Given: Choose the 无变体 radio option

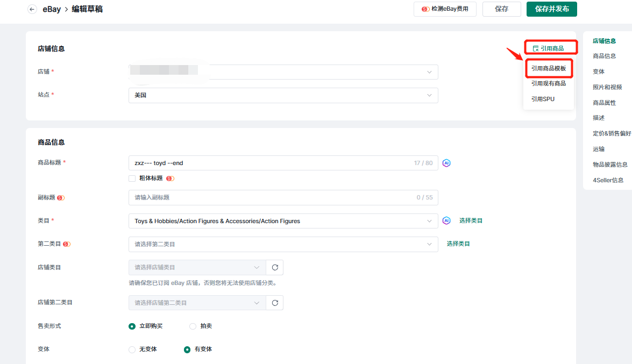Looking at the screenshot, I should (x=132, y=349).
